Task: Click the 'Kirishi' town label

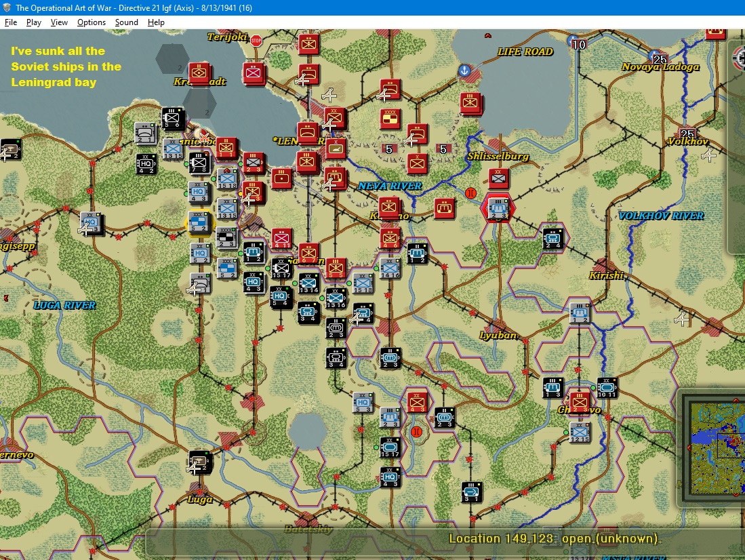Action: click(x=606, y=275)
